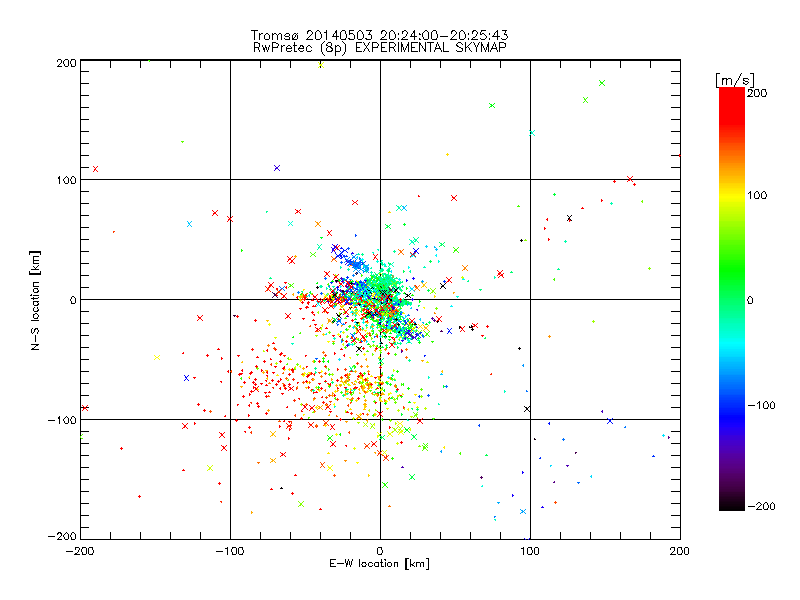This screenshot has width=800, height=600.
Task: Click the x-axis tick label '-200'
Action: (80, 551)
